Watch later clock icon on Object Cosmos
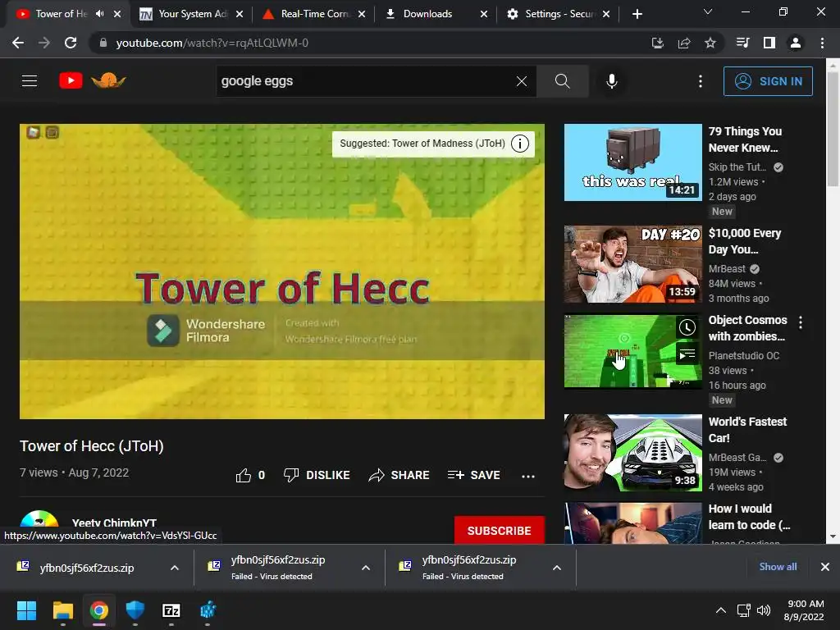Viewport: 840px width, 630px height. (x=687, y=327)
